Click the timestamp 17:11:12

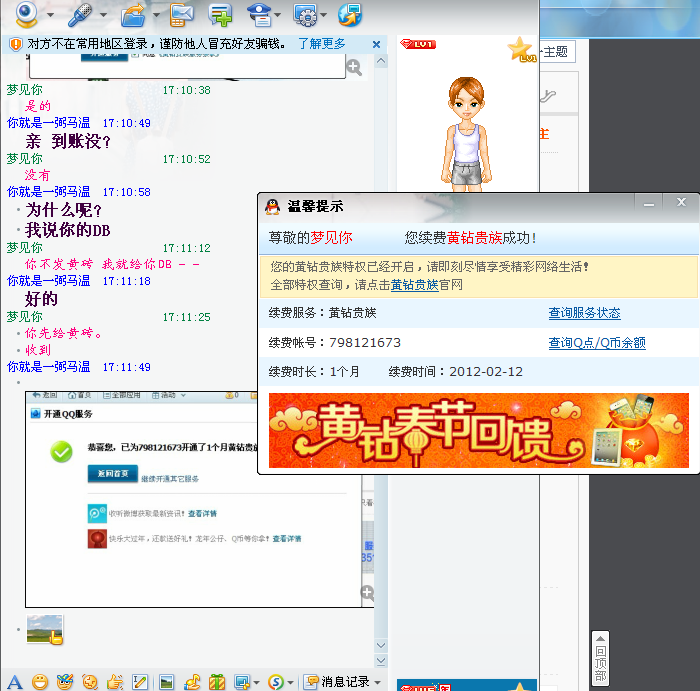[x=187, y=248]
